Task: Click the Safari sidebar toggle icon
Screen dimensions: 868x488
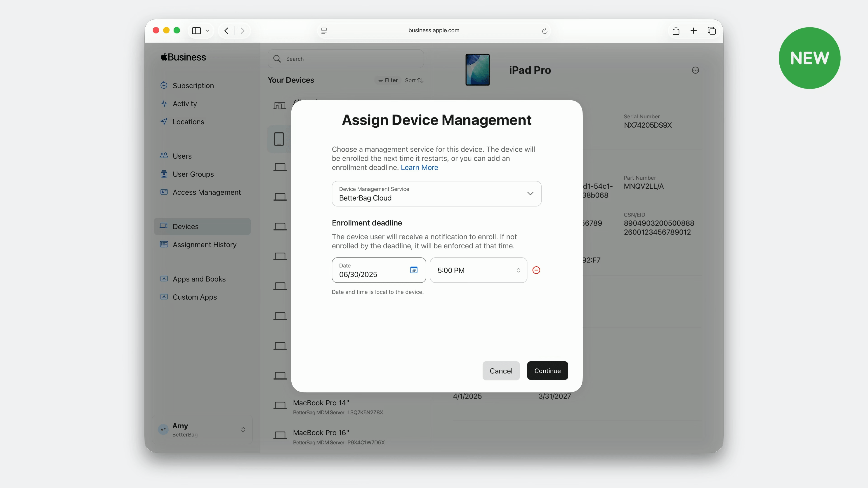Action: tap(196, 31)
